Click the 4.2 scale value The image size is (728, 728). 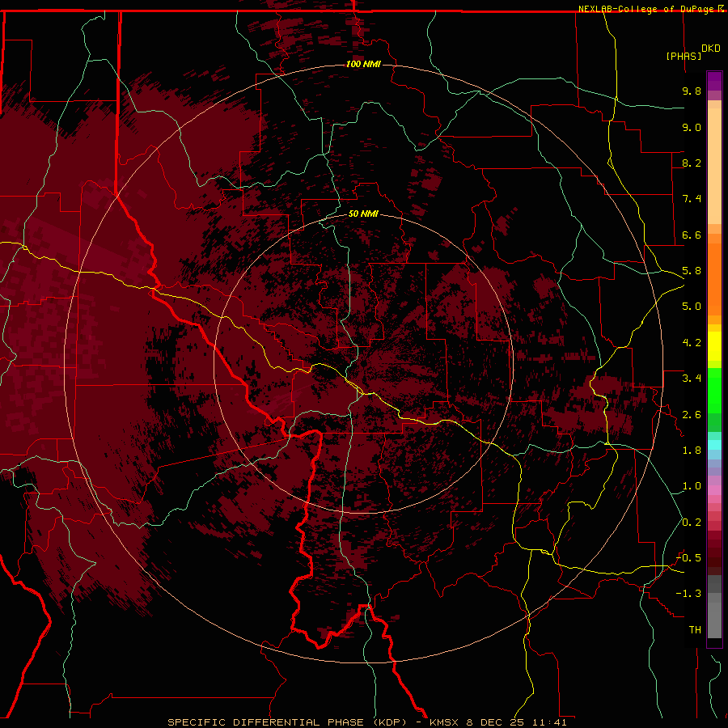(692, 343)
